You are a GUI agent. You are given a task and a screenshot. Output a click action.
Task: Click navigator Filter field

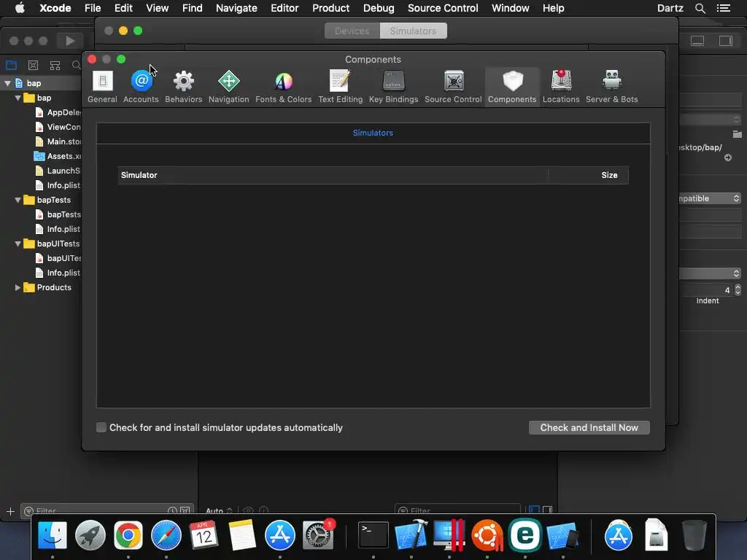pyautogui.click(x=107, y=511)
